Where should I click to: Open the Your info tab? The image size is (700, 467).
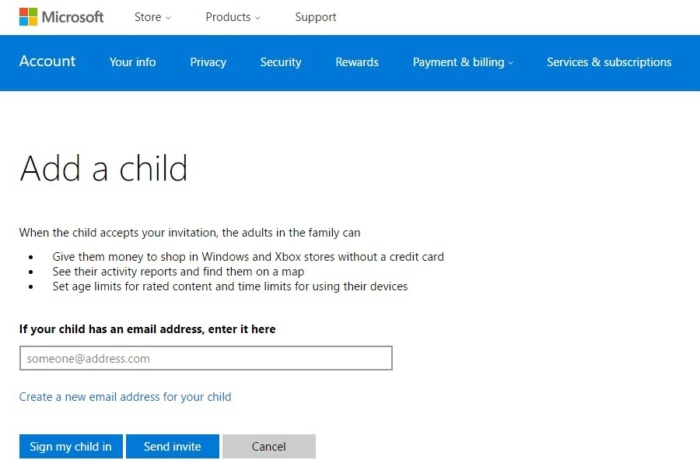(132, 62)
